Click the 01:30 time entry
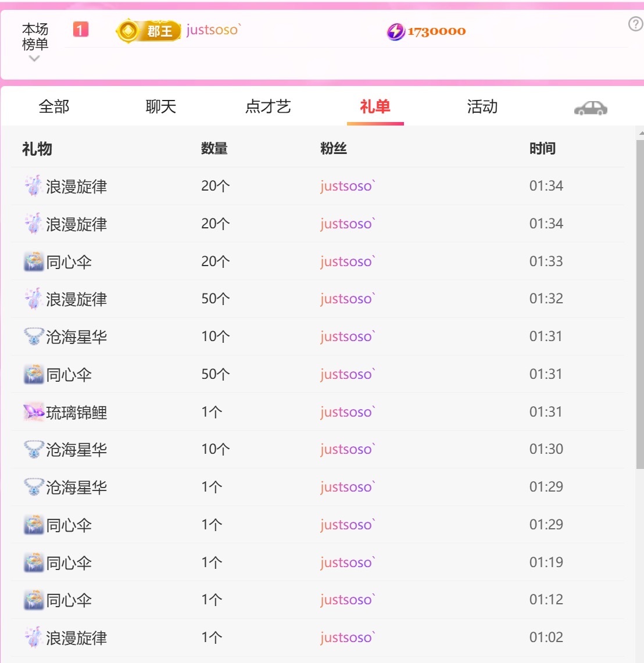 coord(546,449)
